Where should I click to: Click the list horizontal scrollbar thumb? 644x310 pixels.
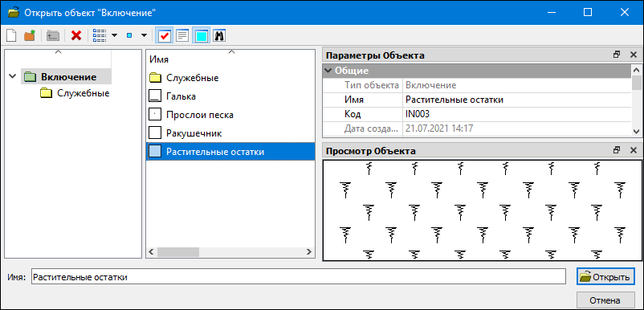coord(177,251)
